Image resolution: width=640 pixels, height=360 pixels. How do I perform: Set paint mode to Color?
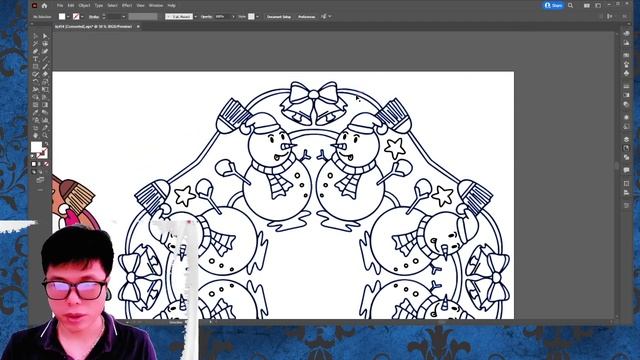(34, 164)
